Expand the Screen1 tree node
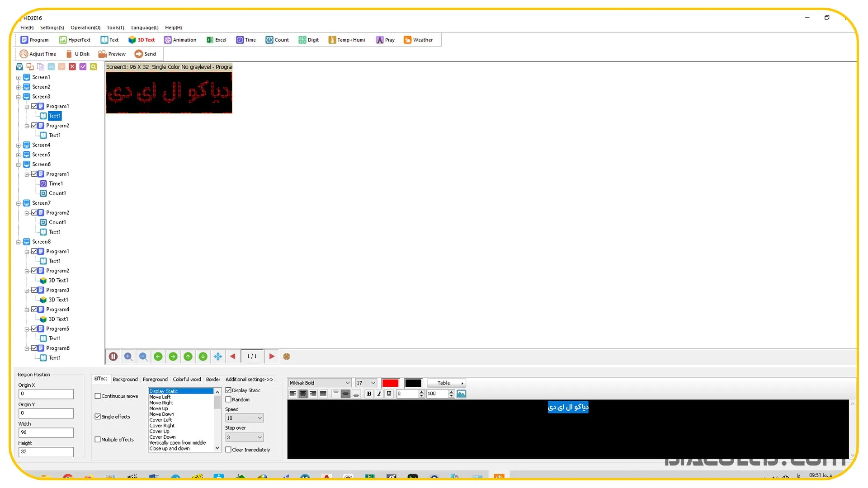Viewport: 868px width, 488px height. [19, 78]
